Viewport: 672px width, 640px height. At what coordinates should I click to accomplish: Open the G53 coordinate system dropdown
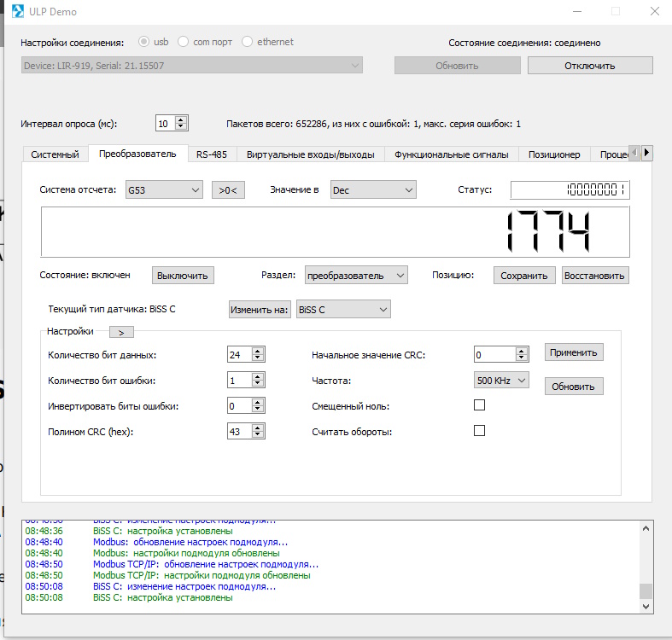164,190
